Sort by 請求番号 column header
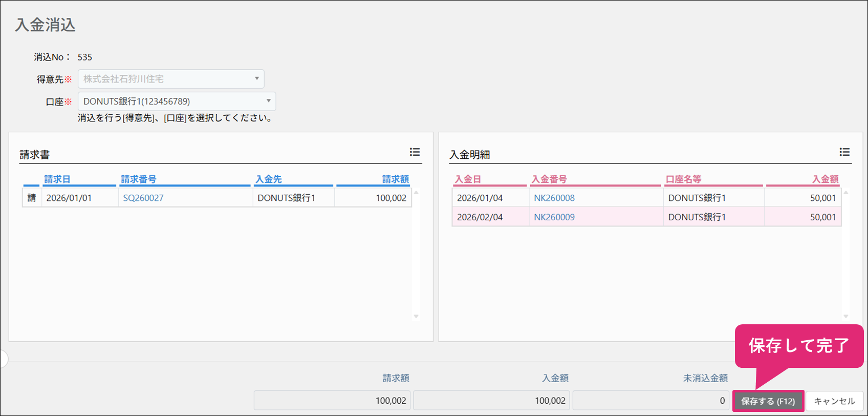Screen dimensions: 868x416 click(139, 179)
